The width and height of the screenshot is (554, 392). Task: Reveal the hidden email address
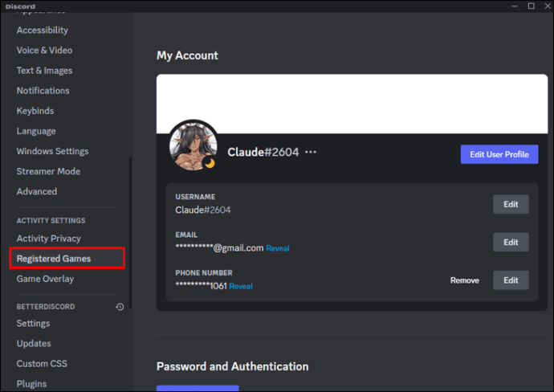click(277, 248)
